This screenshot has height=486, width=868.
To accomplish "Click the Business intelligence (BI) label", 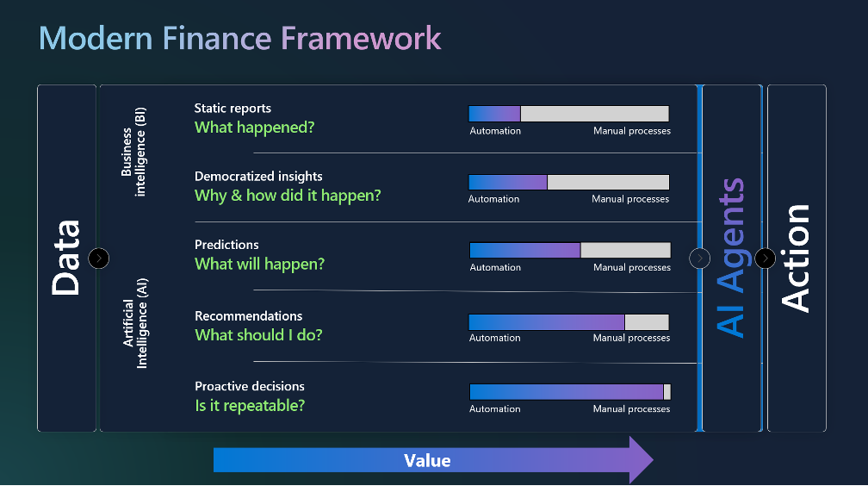I will click(x=133, y=152).
